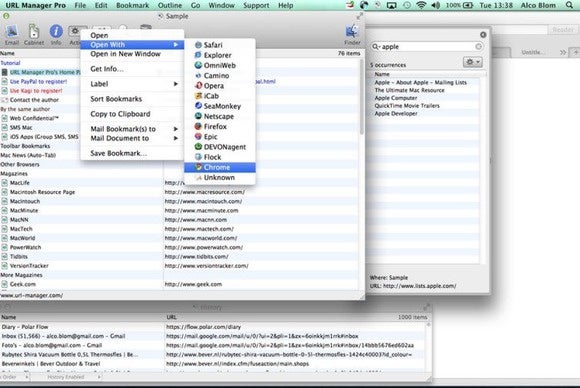The width and height of the screenshot is (580, 388).
Task: Click the MacLife bookmark icon
Action: pos(4,183)
